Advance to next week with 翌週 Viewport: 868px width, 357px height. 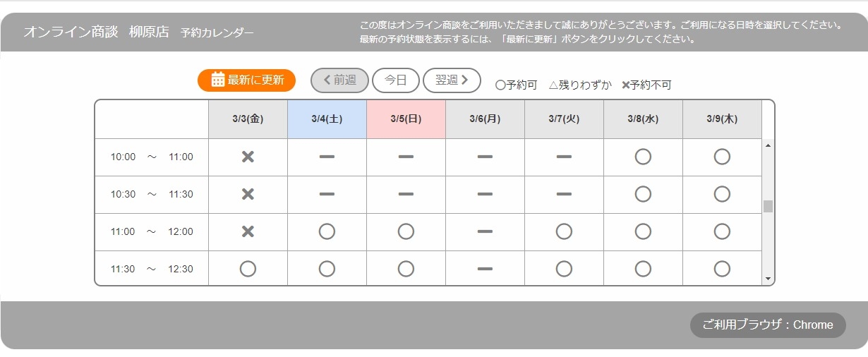click(x=452, y=80)
